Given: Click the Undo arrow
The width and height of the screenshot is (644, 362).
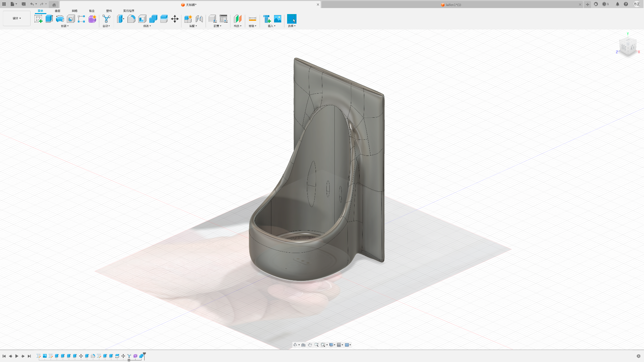Looking at the screenshot, I should tap(32, 4).
